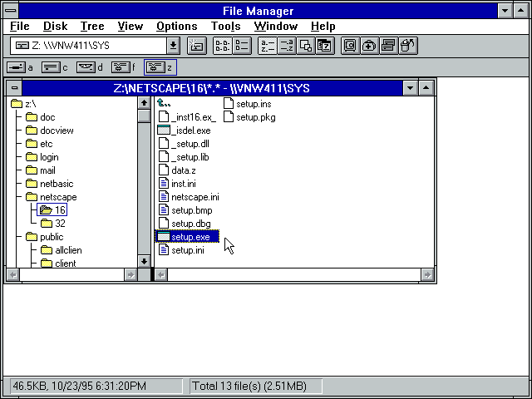
Task: Toggle Sort by Size button
Action: 306,46
